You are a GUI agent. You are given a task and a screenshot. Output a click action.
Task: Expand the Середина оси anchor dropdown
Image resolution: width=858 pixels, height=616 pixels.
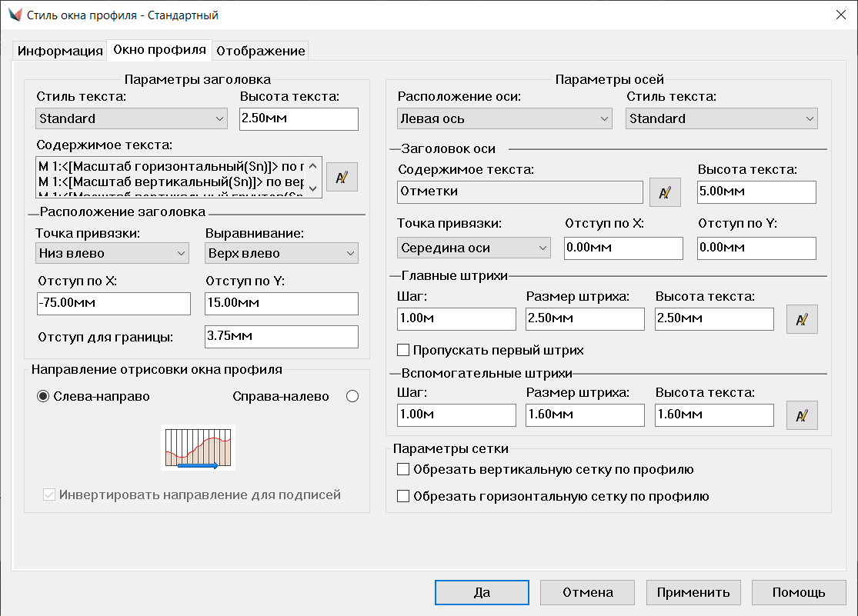point(474,248)
